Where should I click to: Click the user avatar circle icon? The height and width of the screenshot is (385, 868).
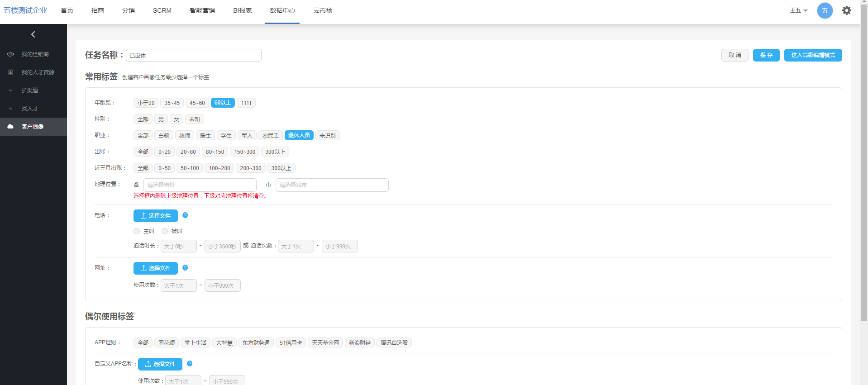(x=825, y=10)
